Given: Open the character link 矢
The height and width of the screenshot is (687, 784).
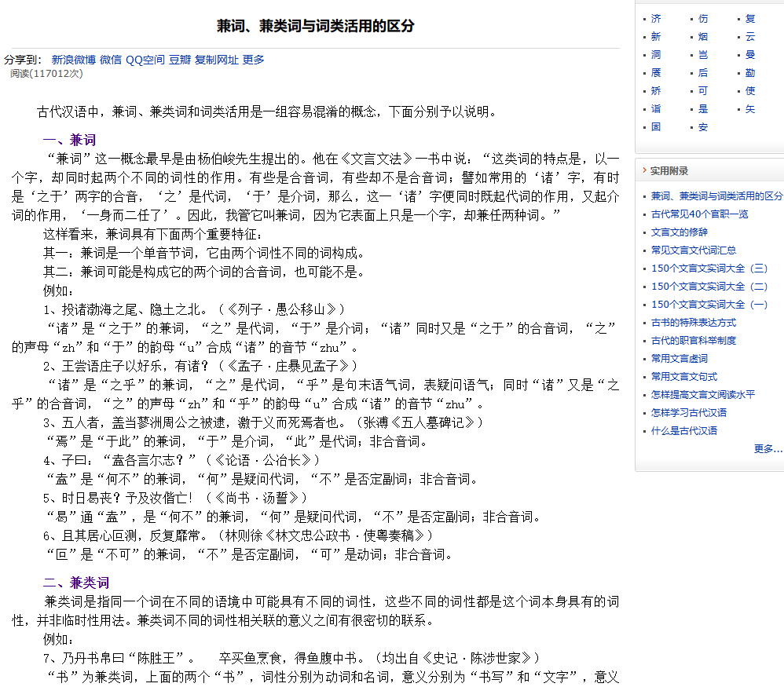Looking at the screenshot, I should coord(750,109).
